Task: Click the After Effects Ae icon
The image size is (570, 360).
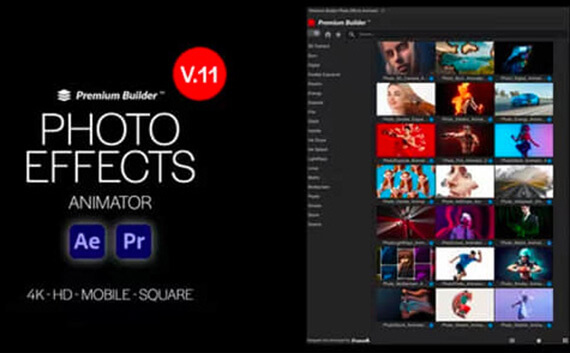Action: (87, 241)
